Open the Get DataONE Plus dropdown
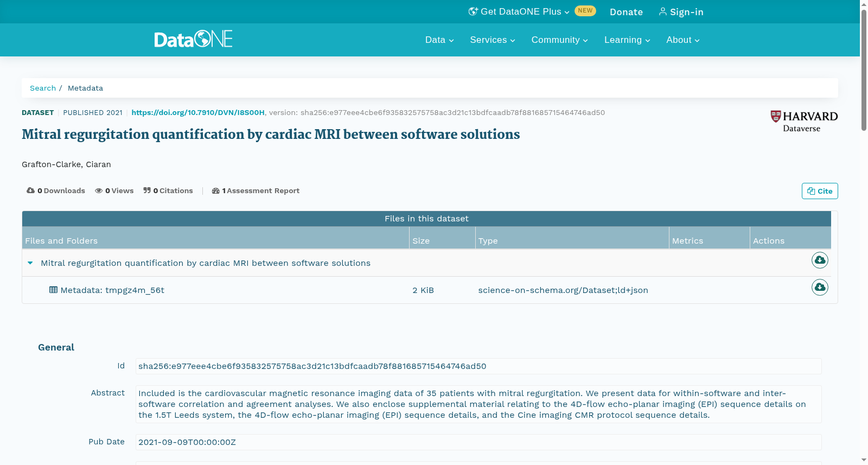 (519, 11)
